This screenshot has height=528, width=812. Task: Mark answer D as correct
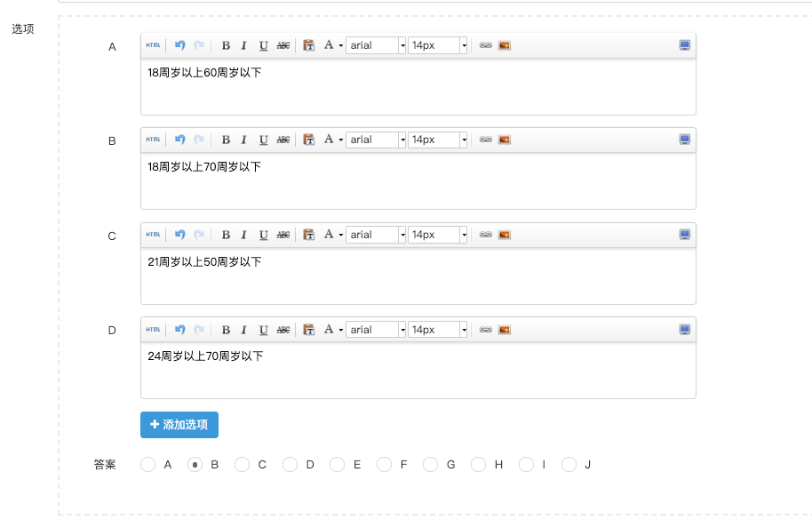(x=290, y=465)
